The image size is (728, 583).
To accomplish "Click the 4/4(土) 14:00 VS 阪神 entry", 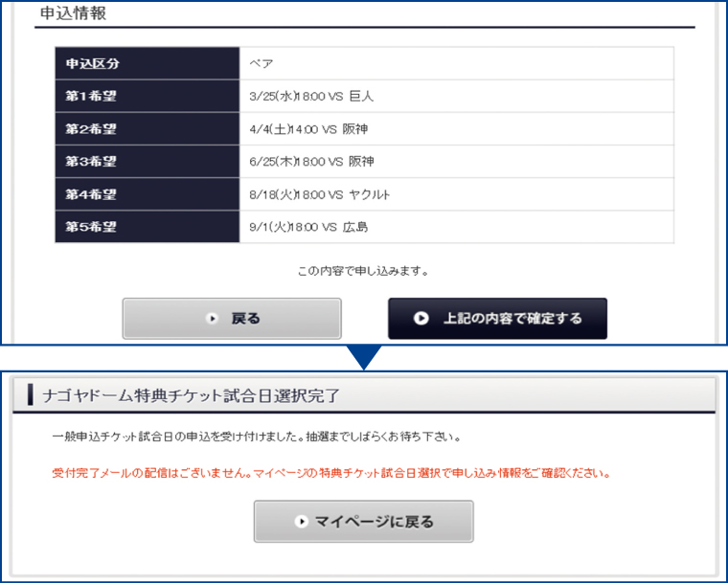I will 456,128.
